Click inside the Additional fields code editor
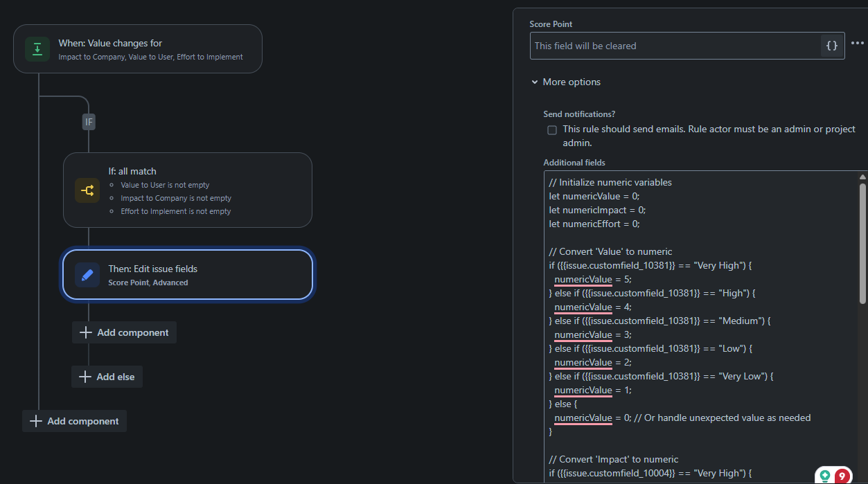Image resolution: width=868 pixels, height=484 pixels. (700, 327)
